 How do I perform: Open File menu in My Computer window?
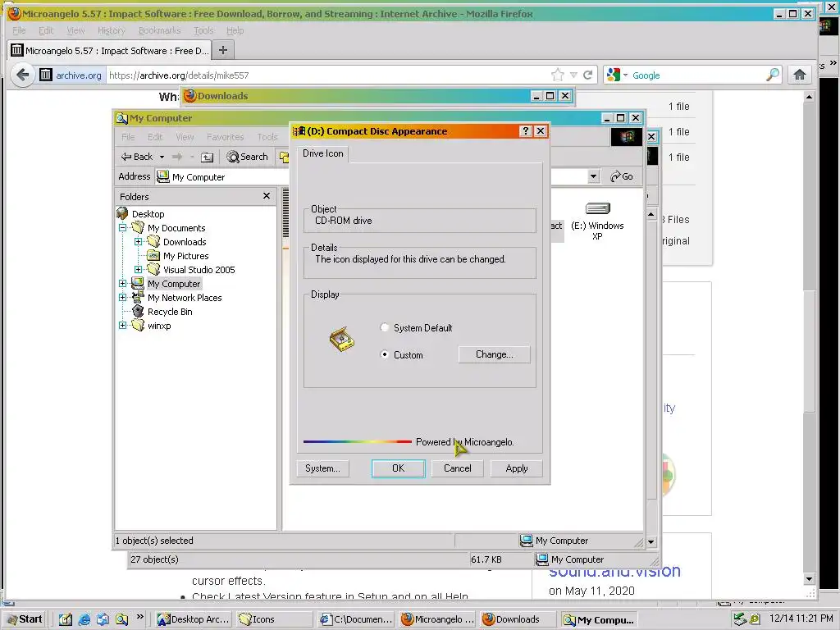click(128, 137)
